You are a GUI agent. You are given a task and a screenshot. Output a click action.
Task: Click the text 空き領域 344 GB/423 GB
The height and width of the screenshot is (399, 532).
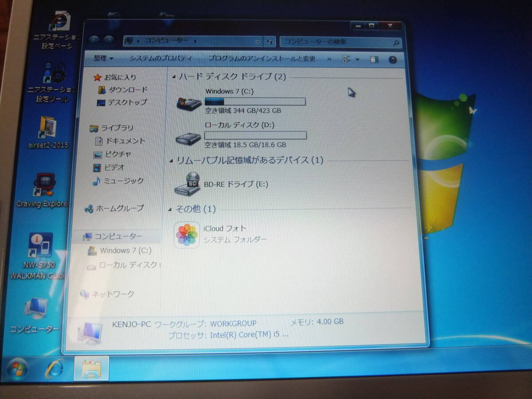click(243, 111)
